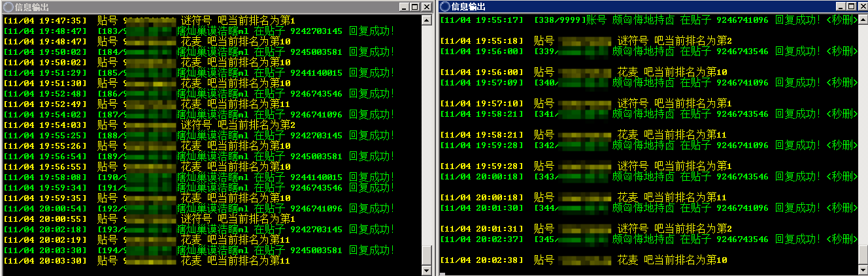
Task: Click counter [345/ in the right window
Action: [546, 239]
